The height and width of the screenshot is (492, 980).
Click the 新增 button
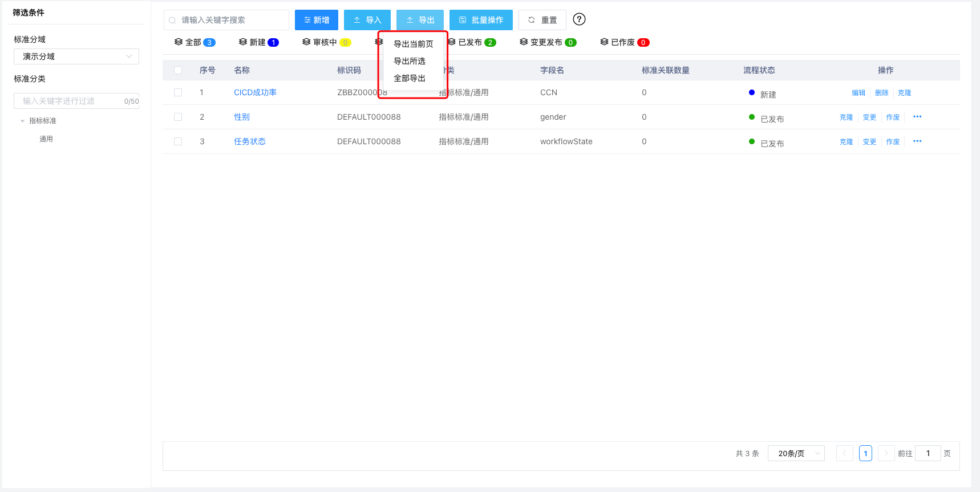click(x=317, y=20)
